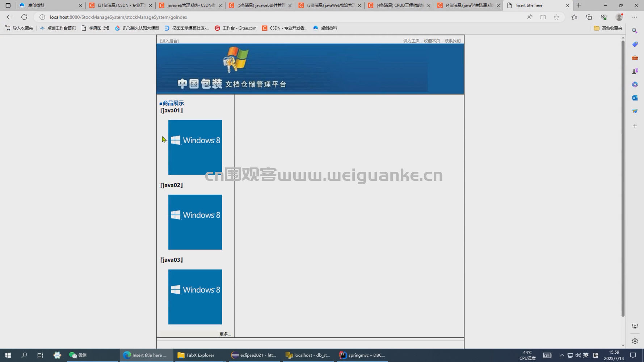Viewport: 644px width, 362px height.
Task: Expand 其他收藏夹 folder
Action: pos(608,28)
